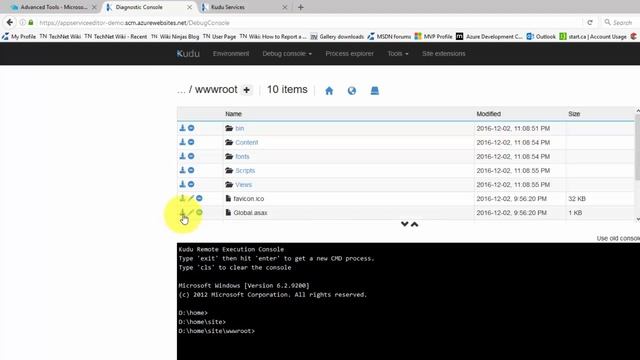This screenshot has height=360, width=640.
Task: Open Environment page
Action: 231,53
